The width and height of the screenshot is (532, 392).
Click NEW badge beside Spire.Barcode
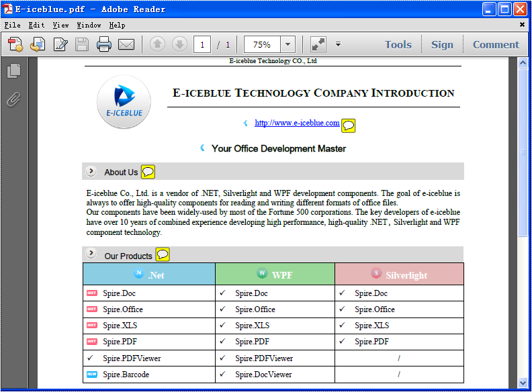pyautogui.click(x=91, y=375)
